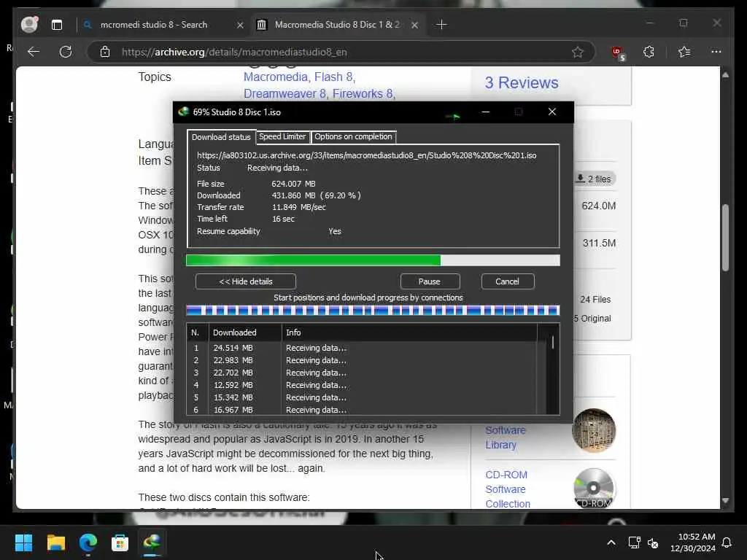Close the Macromedia Studio 8 Disc tab
The width and height of the screenshot is (747, 560).
414,25
